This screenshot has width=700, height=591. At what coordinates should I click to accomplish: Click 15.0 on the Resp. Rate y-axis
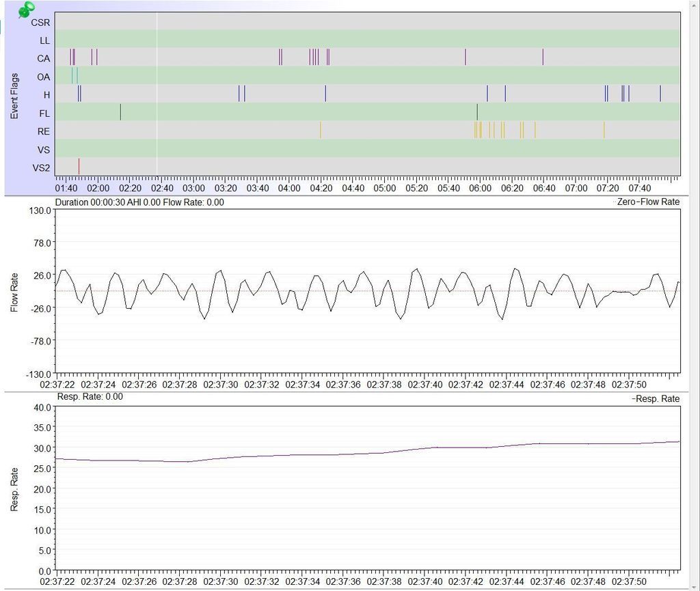click(x=42, y=510)
